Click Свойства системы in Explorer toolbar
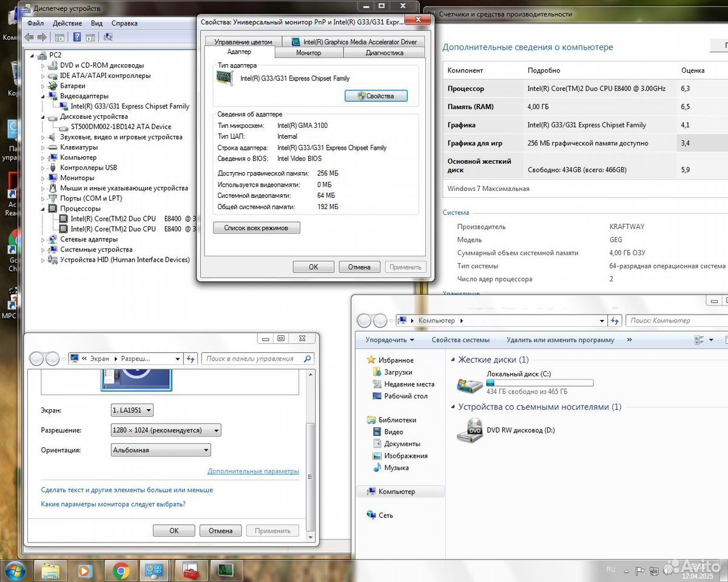The width and height of the screenshot is (728, 582). tap(460, 340)
